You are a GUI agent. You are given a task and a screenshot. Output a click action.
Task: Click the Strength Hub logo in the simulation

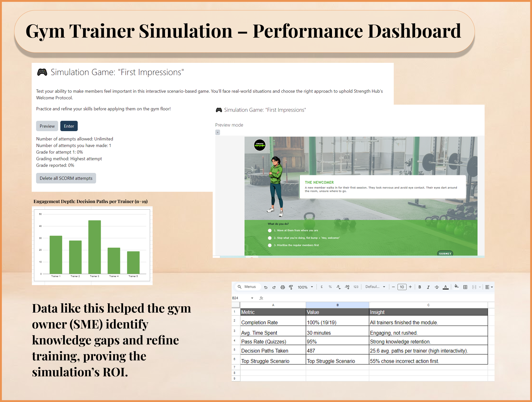tap(260, 145)
